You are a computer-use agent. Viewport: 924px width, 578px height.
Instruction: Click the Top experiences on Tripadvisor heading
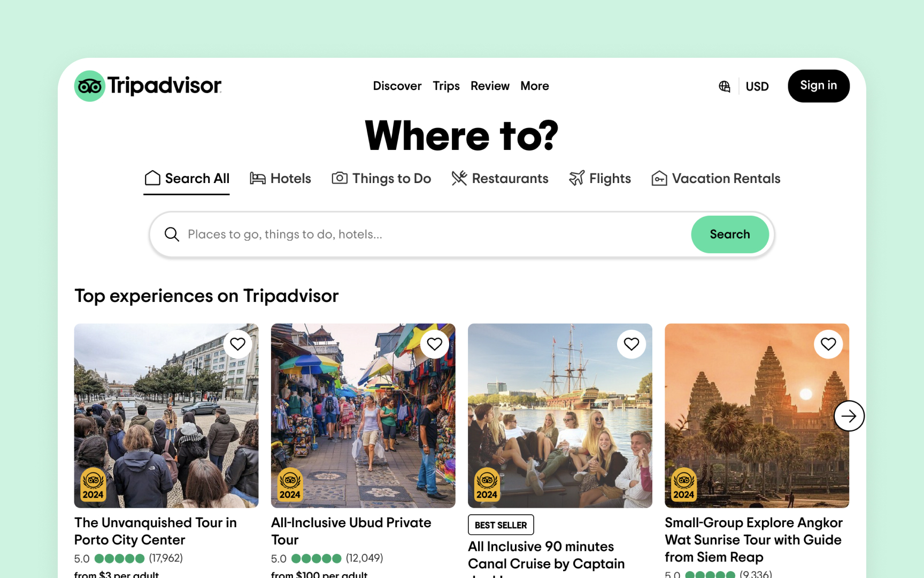tap(206, 296)
